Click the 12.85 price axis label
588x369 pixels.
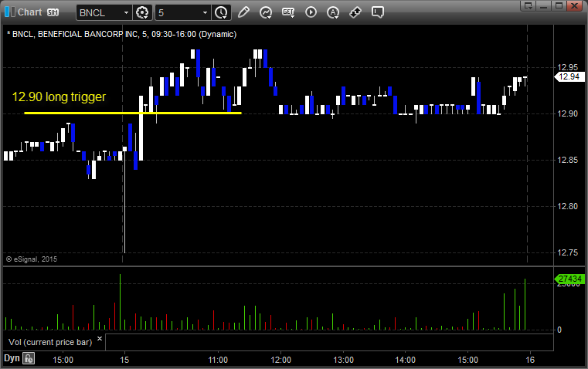coord(567,160)
